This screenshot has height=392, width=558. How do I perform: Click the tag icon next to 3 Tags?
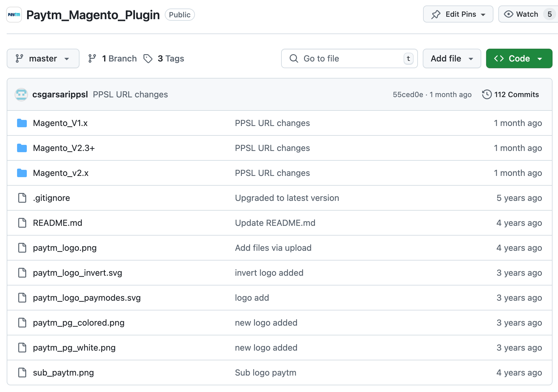148,58
